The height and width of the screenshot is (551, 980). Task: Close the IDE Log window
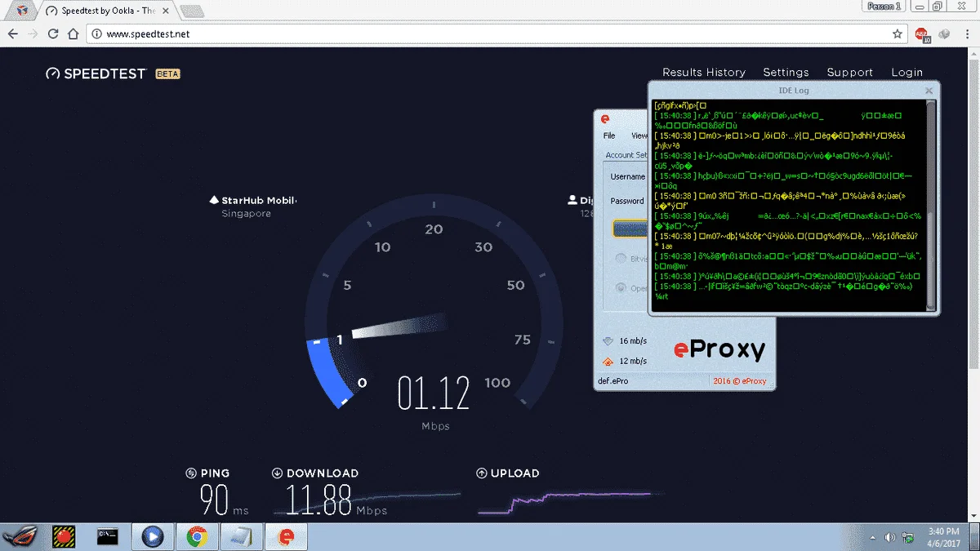click(x=929, y=91)
